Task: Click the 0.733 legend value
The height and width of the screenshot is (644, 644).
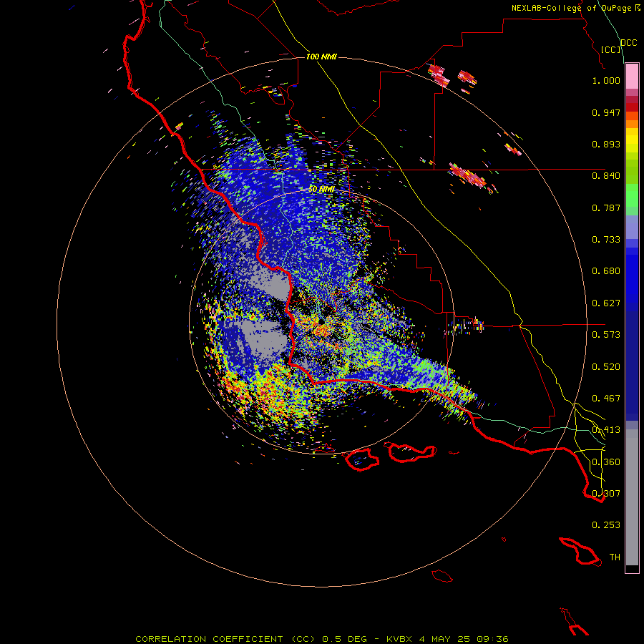Action: pos(606,240)
